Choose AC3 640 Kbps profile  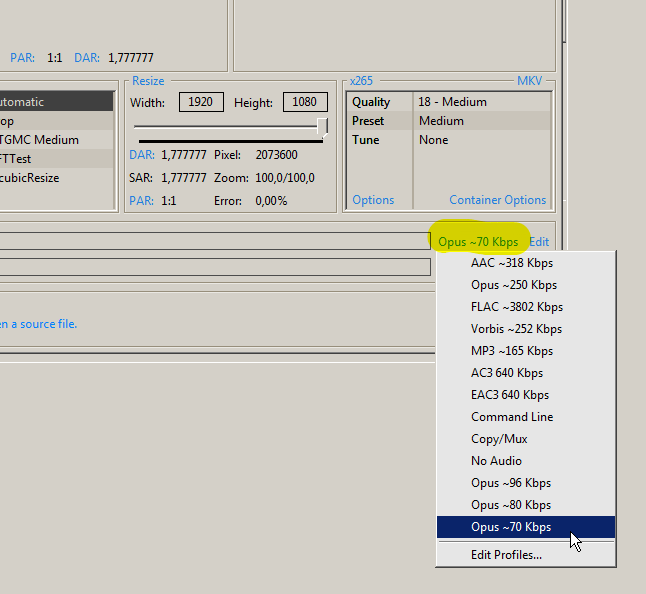tap(526, 373)
